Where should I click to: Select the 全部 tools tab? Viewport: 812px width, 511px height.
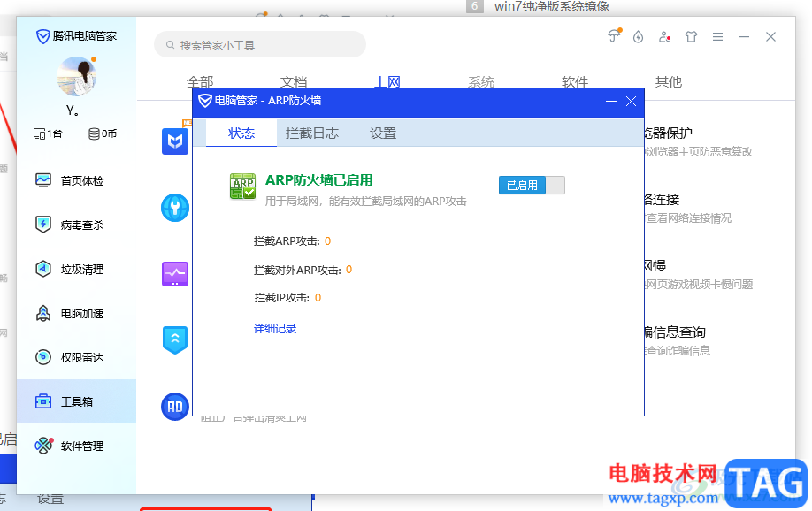tap(200, 82)
